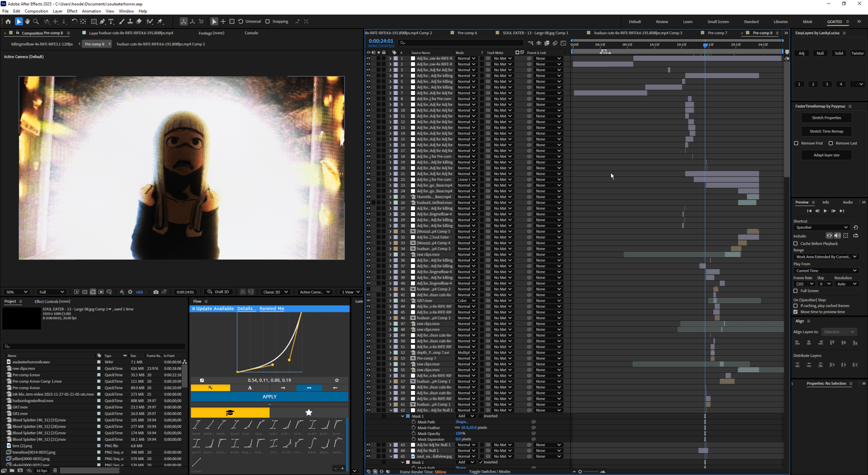The image size is (868, 475).
Task: Go to the Home screen icon
Action: tap(8, 21)
